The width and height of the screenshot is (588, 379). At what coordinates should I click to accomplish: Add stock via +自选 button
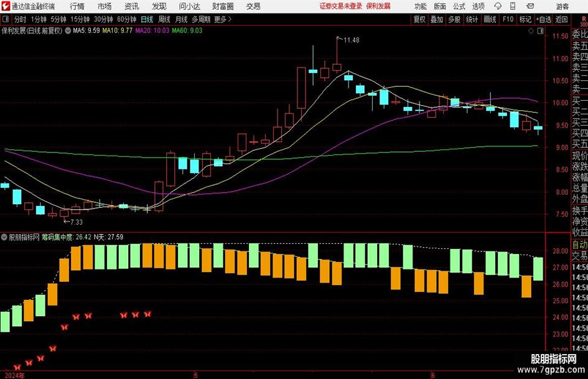tap(544, 19)
